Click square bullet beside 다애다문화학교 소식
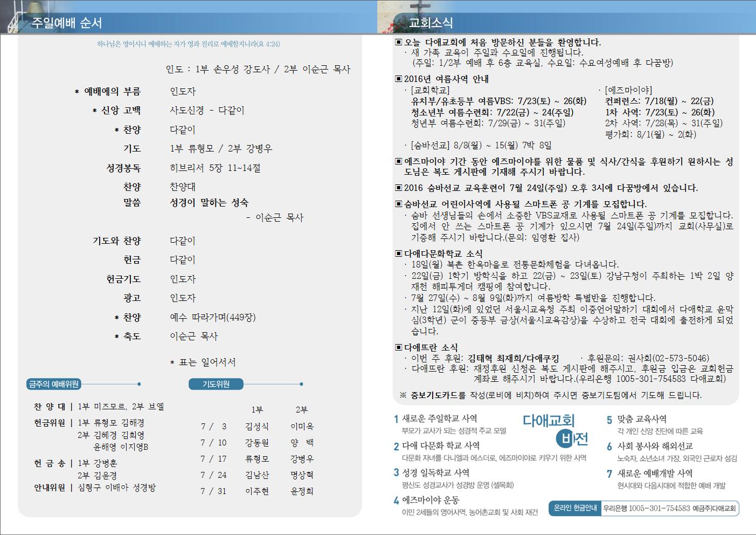Viewport: 756px width, 535px height. click(399, 253)
